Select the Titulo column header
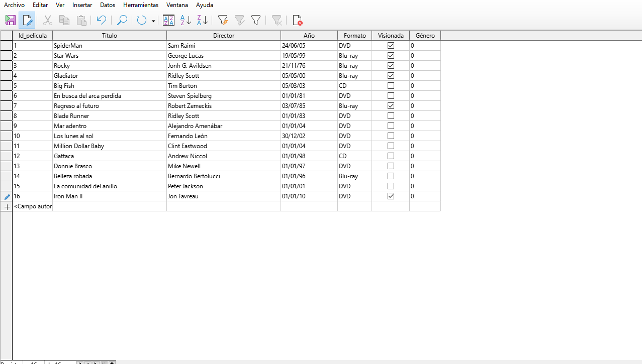The width and height of the screenshot is (642, 364). click(110, 36)
